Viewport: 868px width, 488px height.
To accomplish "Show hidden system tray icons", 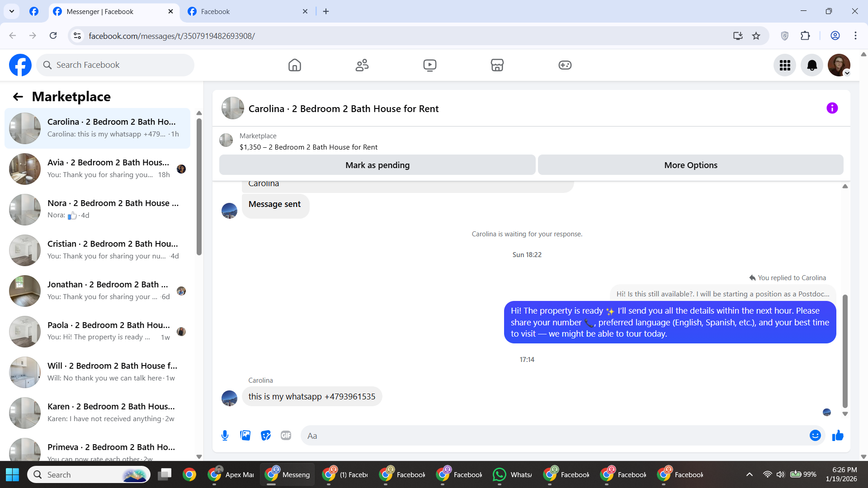I will tap(749, 474).
